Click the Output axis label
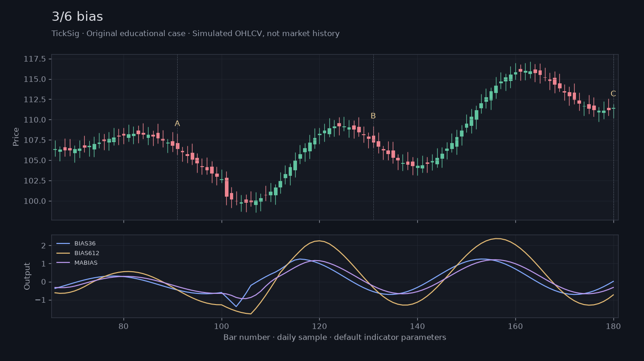Screen dimensions: 644x361 (x=27, y=276)
